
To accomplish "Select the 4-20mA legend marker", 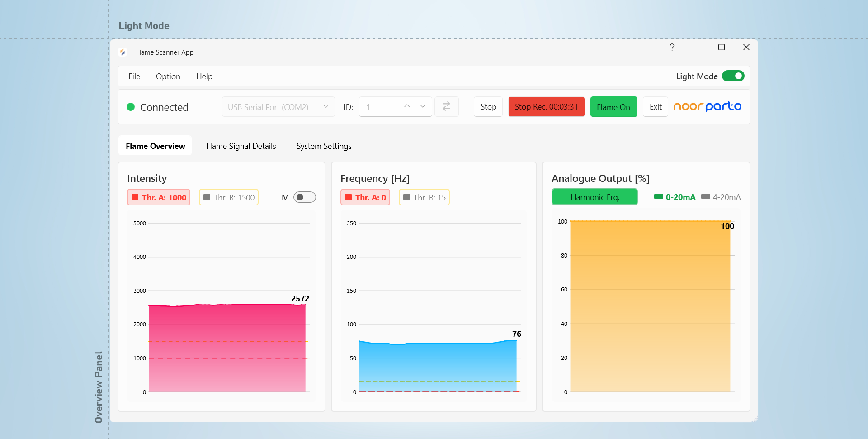I will pyautogui.click(x=705, y=196).
